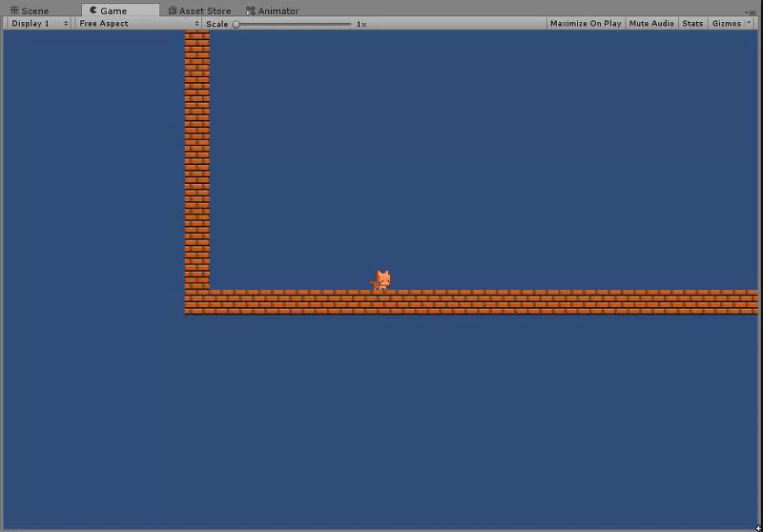Open the Free Aspect dropdown
Viewport: 763px width, 532px height.
(138, 23)
